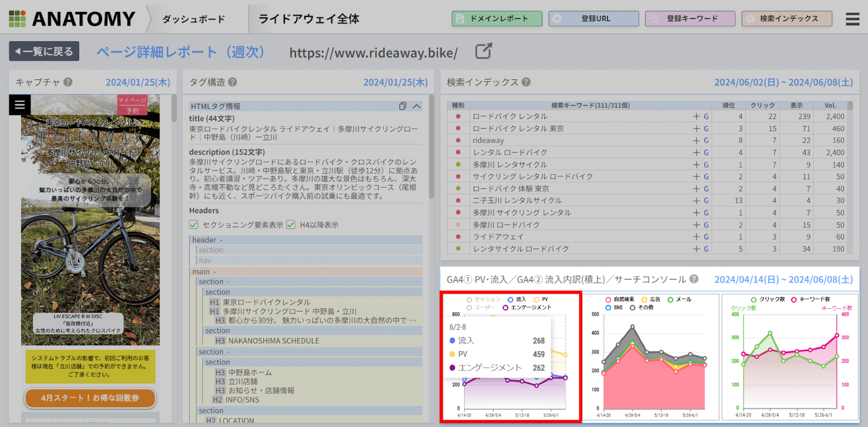The image size is (868, 427).
Task: Open タグ構造 date 2024/01/25(木) selector
Action: point(395,82)
